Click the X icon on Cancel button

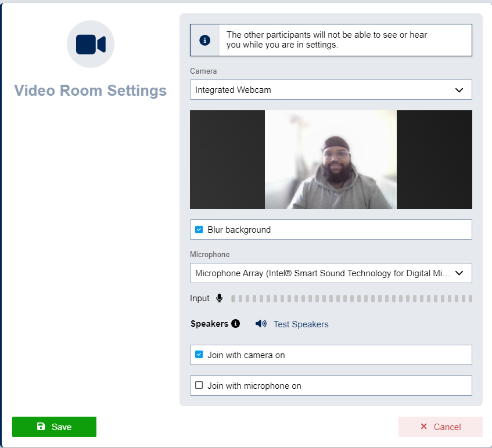click(x=423, y=427)
